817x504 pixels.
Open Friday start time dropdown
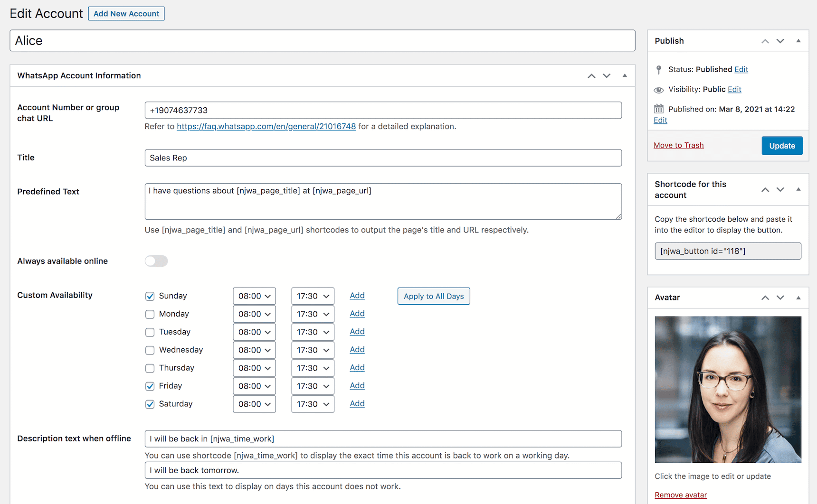tap(254, 386)
